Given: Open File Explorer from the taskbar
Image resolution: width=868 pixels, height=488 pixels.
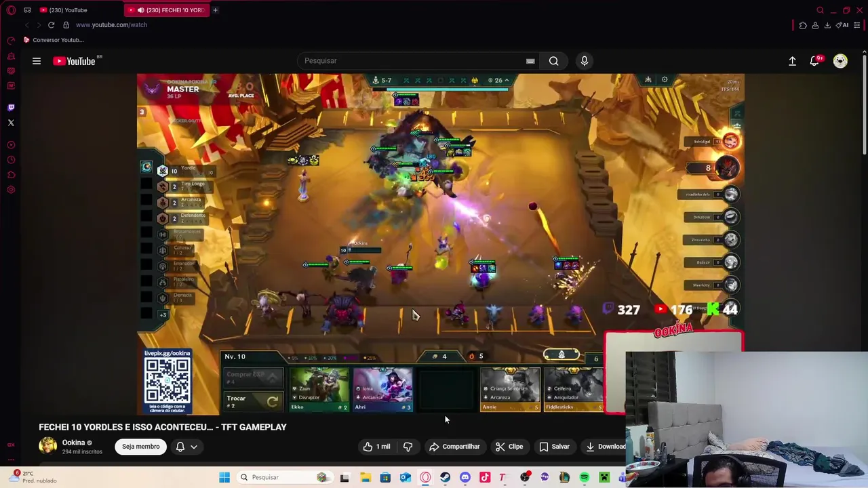Looking at the screenshot, I should (365, 477).
